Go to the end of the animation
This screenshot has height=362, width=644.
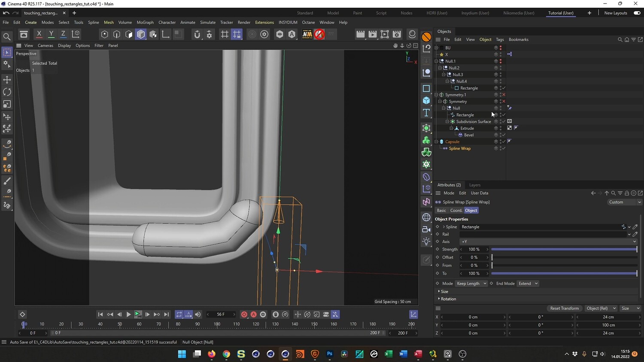167,314
